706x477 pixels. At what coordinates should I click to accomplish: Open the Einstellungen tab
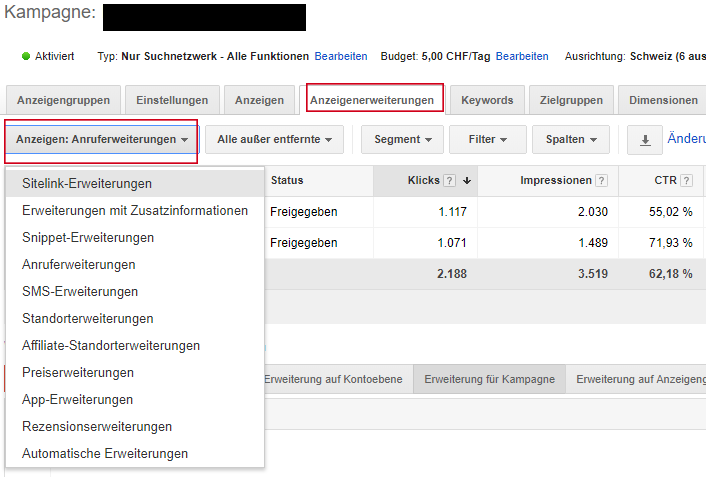pyautogui.click(x=172, y=100)
